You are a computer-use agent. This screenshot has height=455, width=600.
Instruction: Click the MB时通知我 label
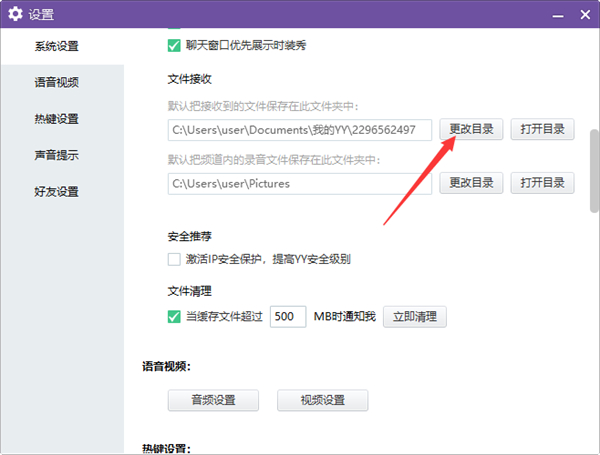345,316
